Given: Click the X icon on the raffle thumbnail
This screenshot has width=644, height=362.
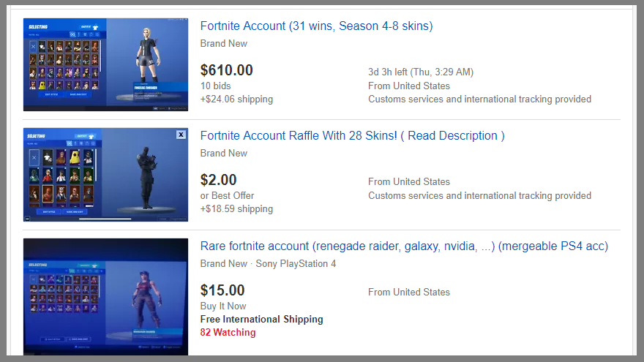Looking at the screenshot, I should click(181, 135).
